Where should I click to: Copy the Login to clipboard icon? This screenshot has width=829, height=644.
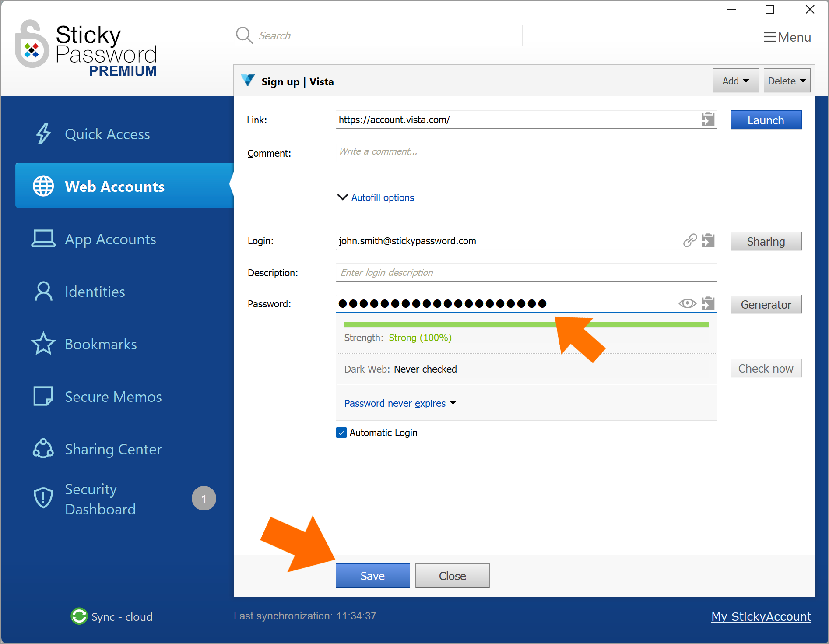708,240
